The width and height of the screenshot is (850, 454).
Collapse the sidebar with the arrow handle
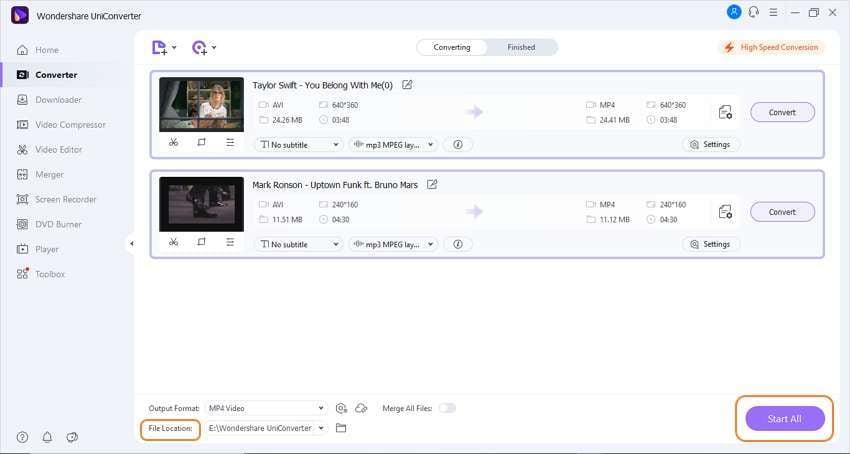click(131, 244)
